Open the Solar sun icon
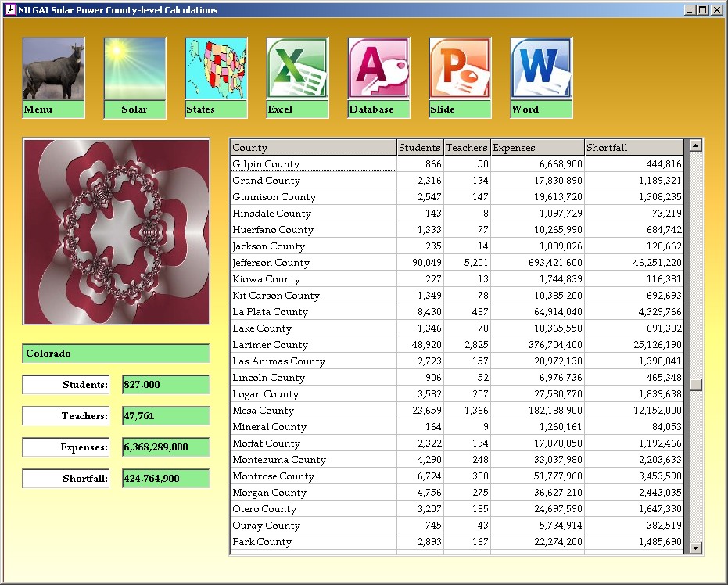 point(134,69)
